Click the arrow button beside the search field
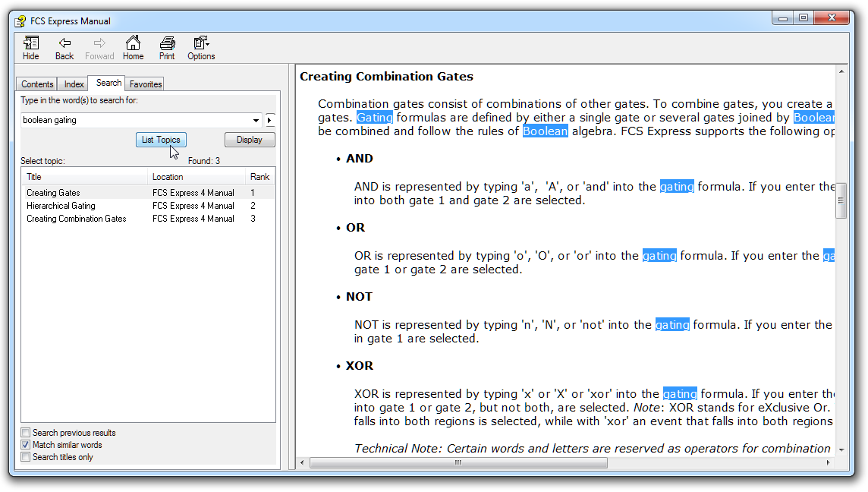The height and width of the screenshot is (492, 868). 270,120
